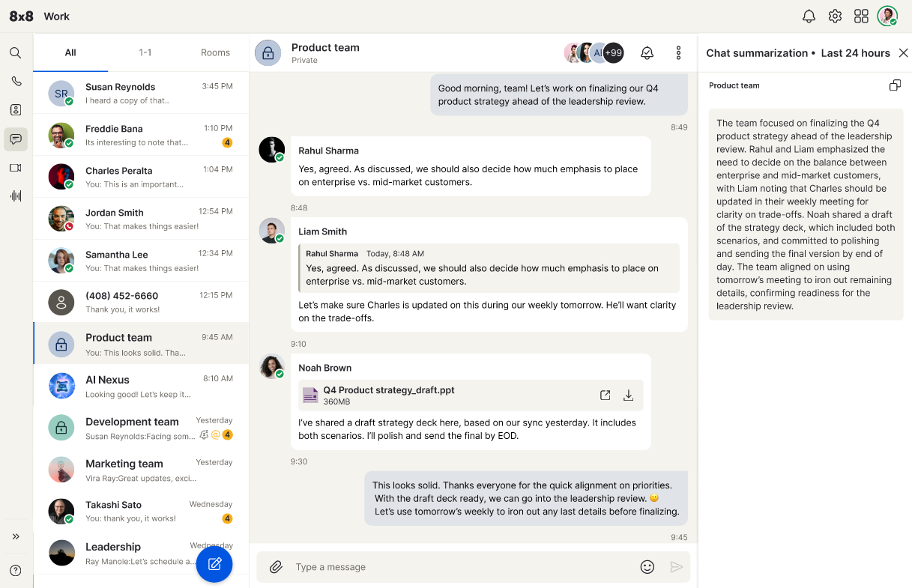Open Jordan Smith conversation
Screen dimensions: 912x588
click(141, 219)
